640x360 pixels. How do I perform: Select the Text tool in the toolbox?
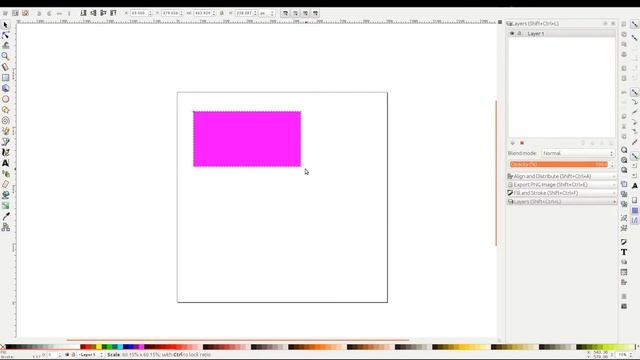tap(5, 163)
